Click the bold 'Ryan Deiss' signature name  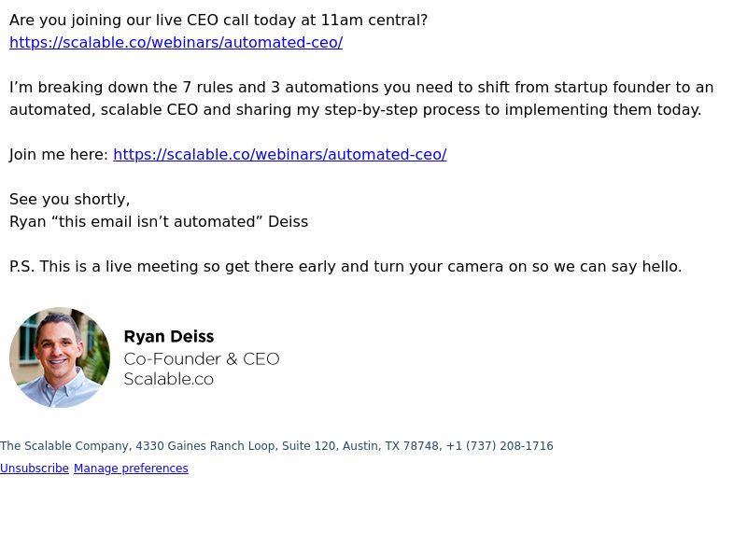(169, 337)
